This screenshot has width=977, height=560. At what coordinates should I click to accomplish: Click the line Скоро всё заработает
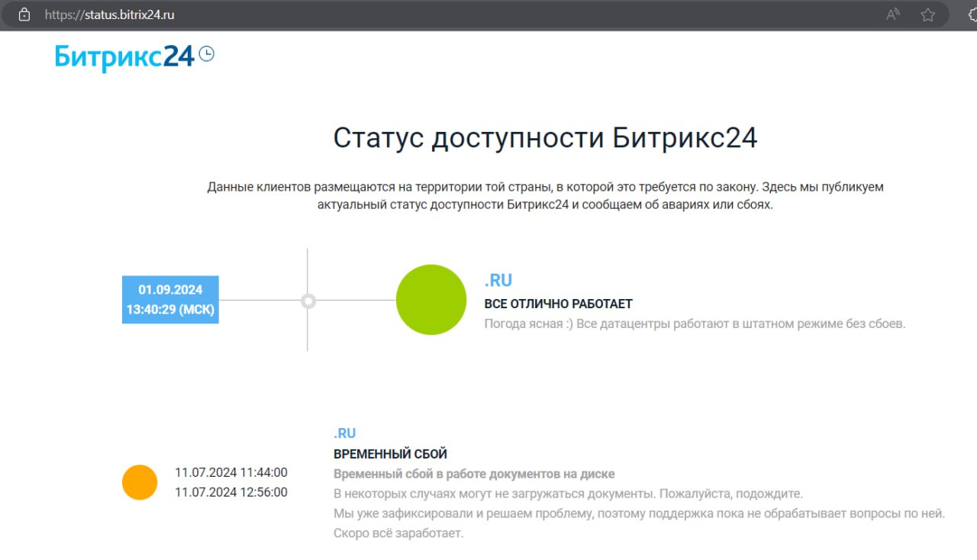point(398,533)
